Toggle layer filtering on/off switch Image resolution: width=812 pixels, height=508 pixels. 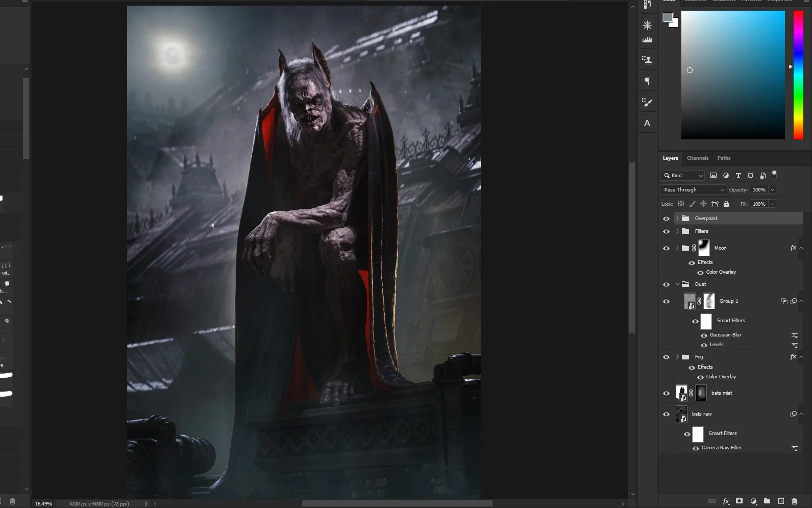(x=774, y=175)
